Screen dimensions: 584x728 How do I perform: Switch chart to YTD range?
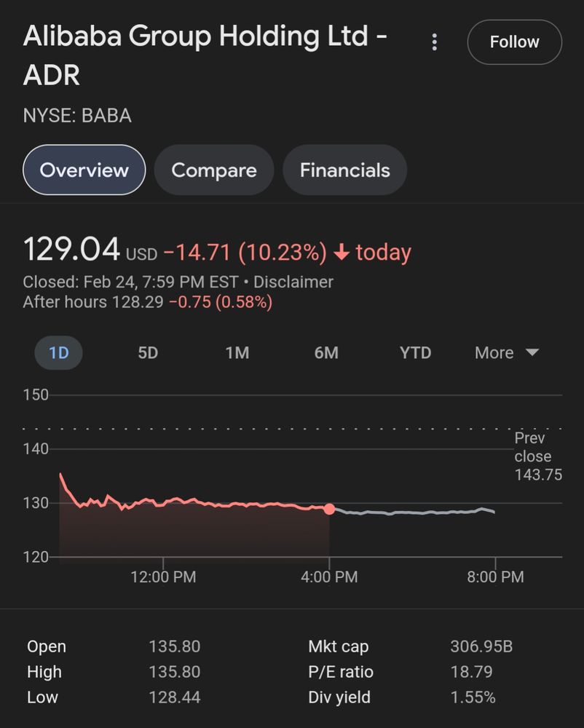tap(415, 353)
